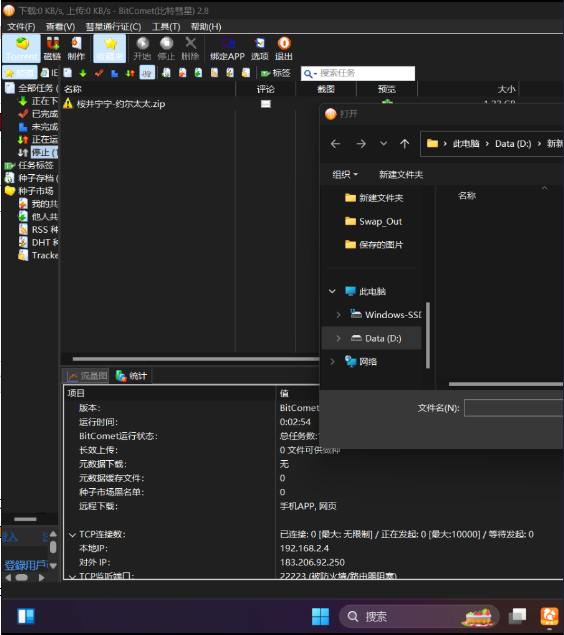This screenshot has width=564, height=635.
Task: Click the IE toolbar button
Action: pos(50,73)
